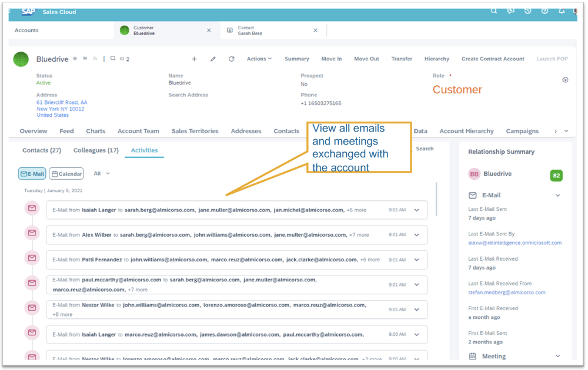Click the Transfer button
The image size is (588, 370).
point(402,59)
